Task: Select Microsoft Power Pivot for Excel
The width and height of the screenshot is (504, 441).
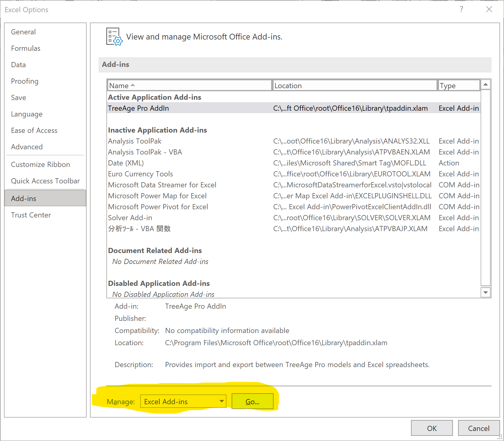Action: point(158,207)
